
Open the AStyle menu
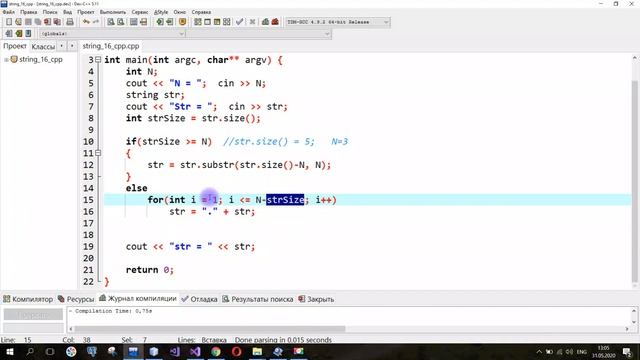tap(161, 12)
